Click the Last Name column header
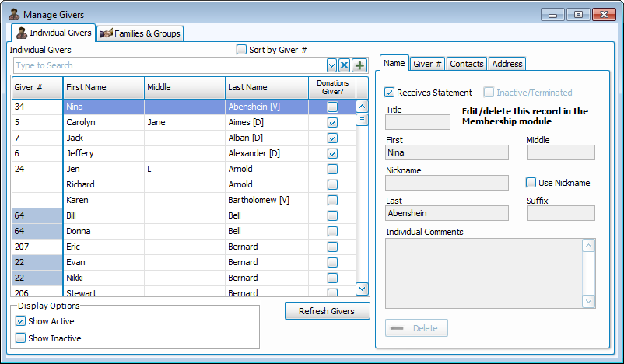This screenshot has width=624, height=364. click(x=266, y=87)
